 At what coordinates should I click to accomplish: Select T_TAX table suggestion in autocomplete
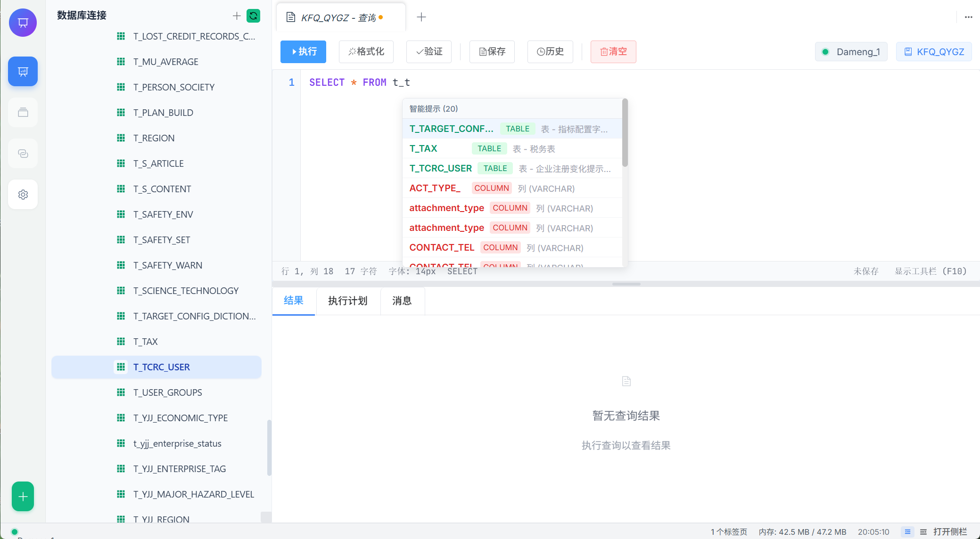512,148
